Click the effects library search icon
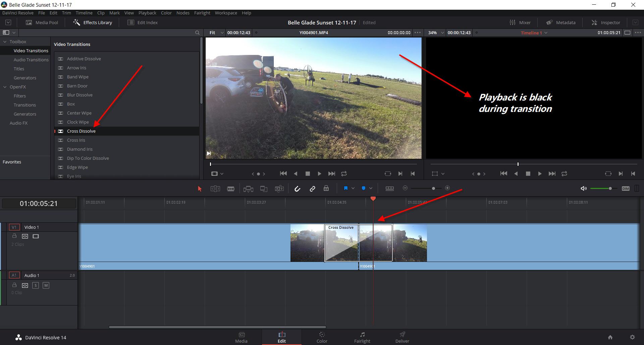Screen dimensions: 644x345 (197, 32)
